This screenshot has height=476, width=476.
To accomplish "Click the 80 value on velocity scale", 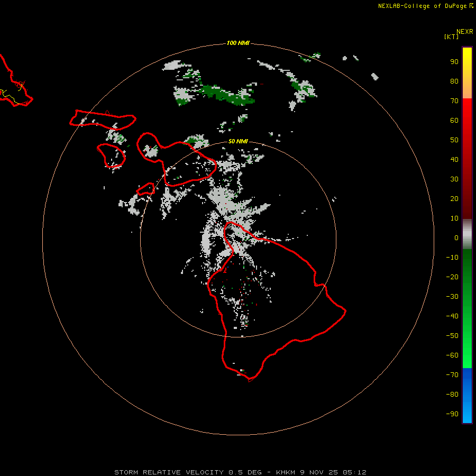I will tap(454, 81).
